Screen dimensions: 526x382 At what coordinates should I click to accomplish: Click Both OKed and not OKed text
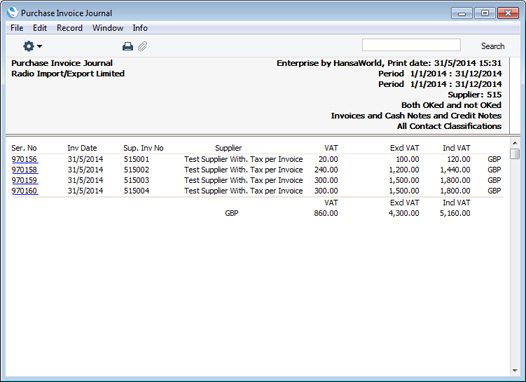pos(451,105)
